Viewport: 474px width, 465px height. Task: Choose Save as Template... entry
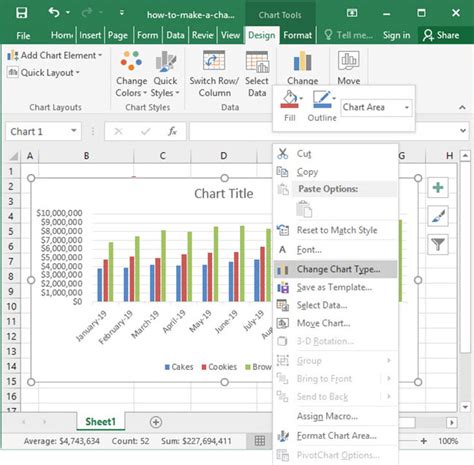point(336,287)
